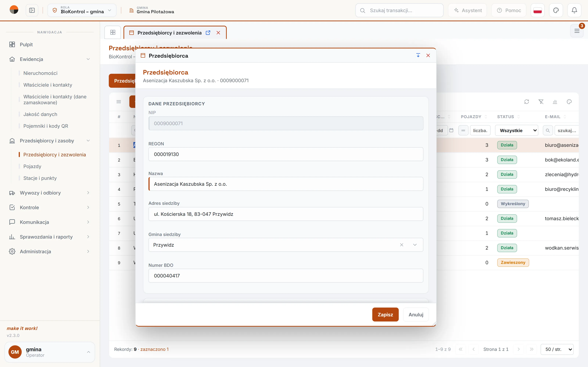
Task: Save the form with Zapisz
Action: coord(385,315)
